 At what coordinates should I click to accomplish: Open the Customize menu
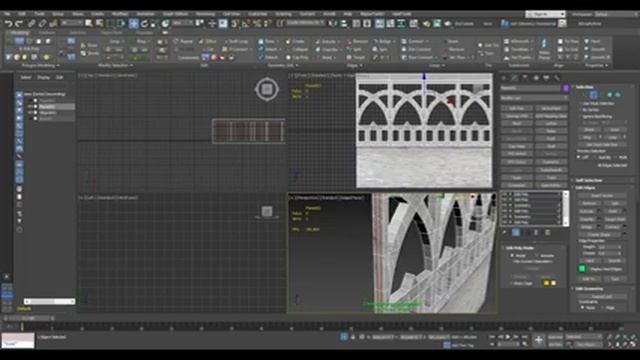click(x=258, y=14)
